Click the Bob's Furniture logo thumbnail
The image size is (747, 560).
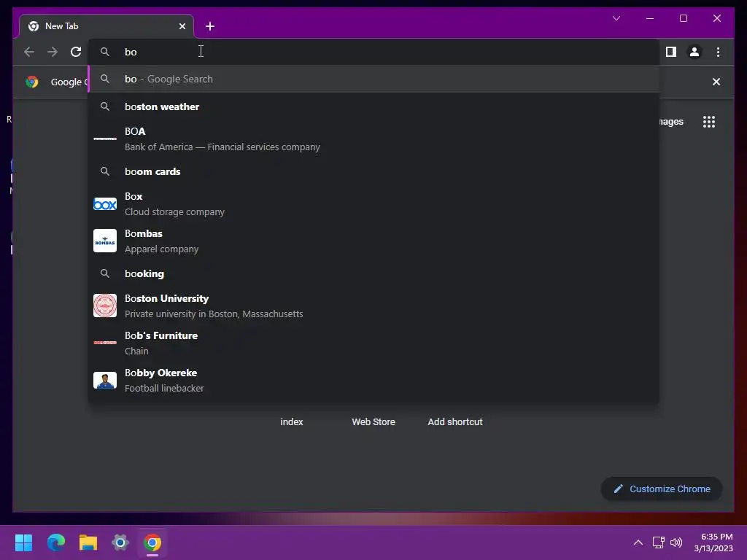click(105, 343)
